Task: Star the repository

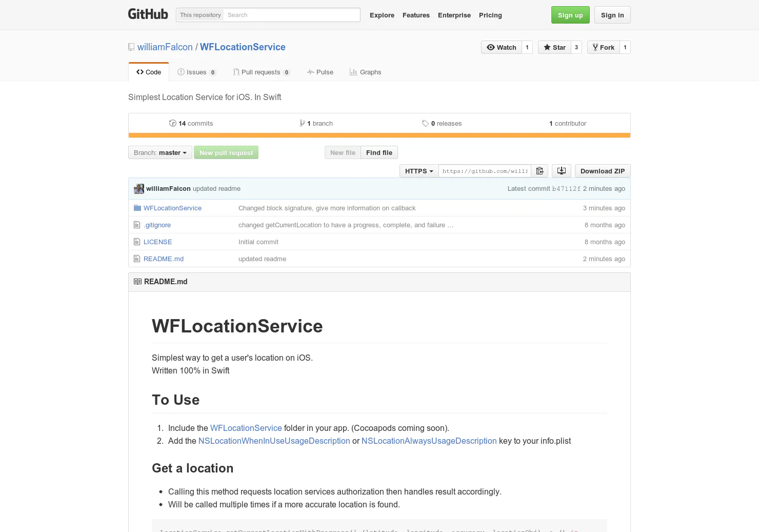Action: tap(554, 47)
